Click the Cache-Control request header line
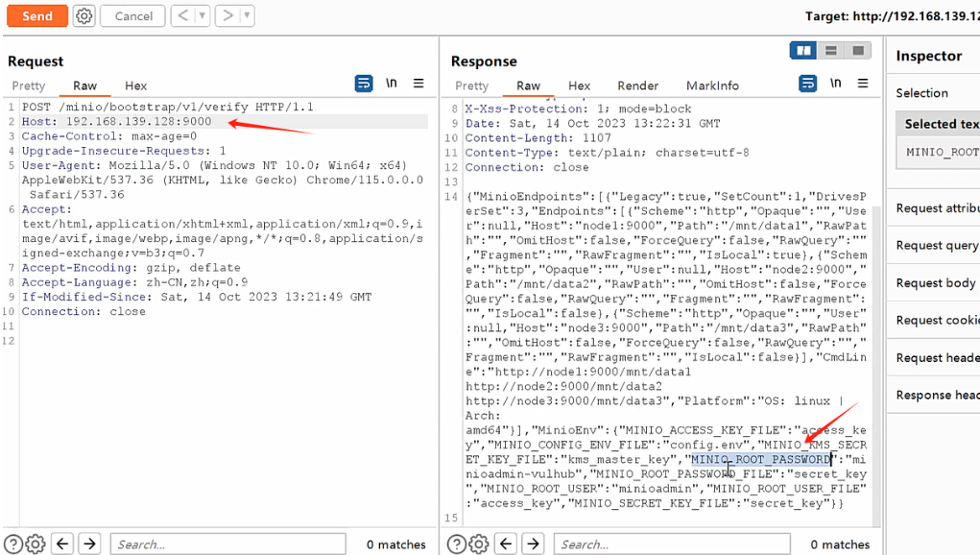Image resolution: width=980 pixels, height=555 pixels. pyautogui.click(x=109, y=135)
